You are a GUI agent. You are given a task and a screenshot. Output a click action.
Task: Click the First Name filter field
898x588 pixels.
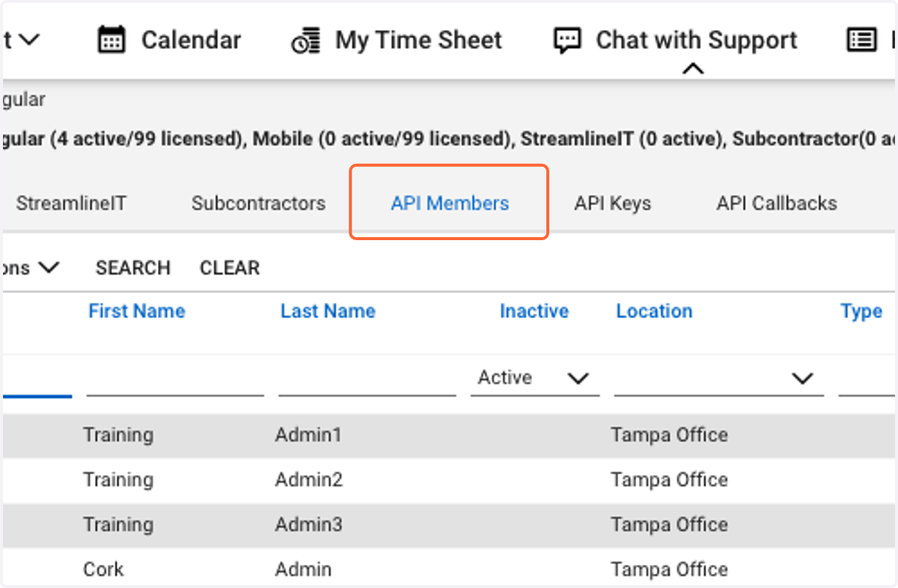pos(175,379)
